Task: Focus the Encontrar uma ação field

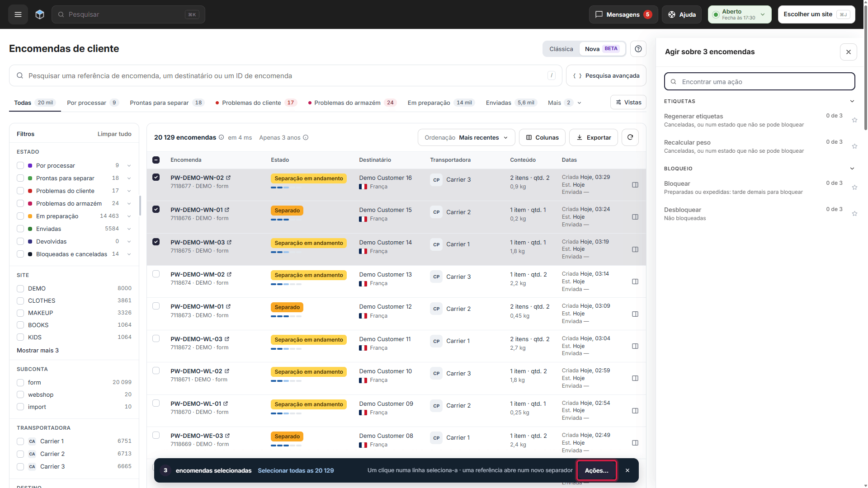Action: 759,82
